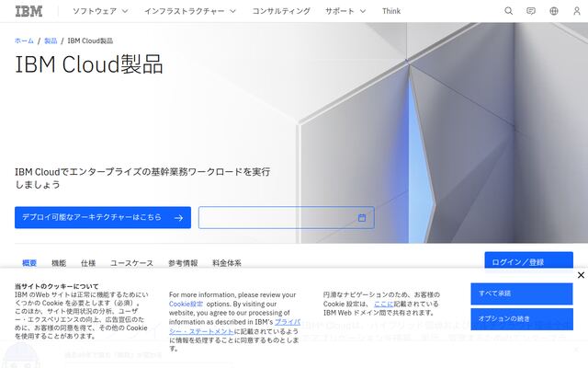Open the search magnifier icon
This screenshot has height=368, width=588.
(508, 11)
